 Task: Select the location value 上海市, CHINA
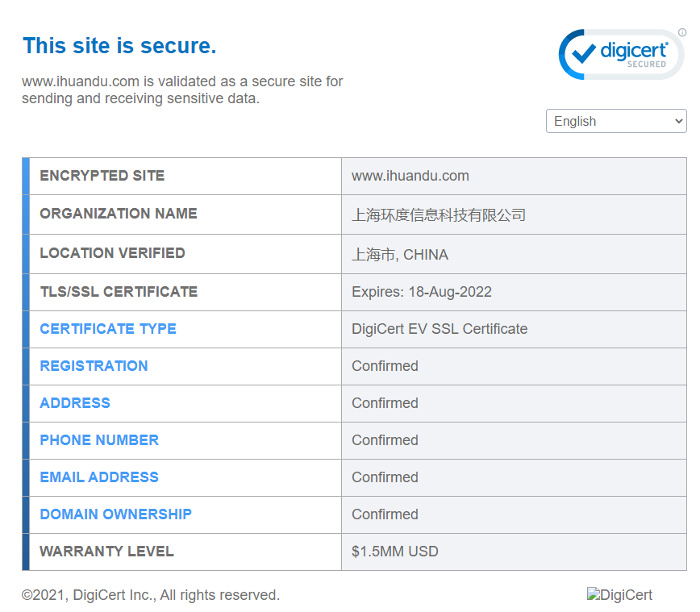click(400, 255)
